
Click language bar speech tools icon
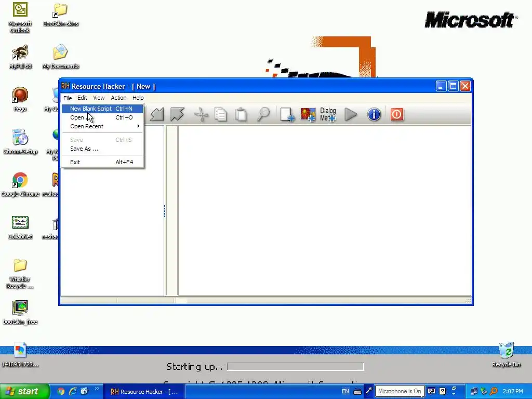(x=431, y=391)
